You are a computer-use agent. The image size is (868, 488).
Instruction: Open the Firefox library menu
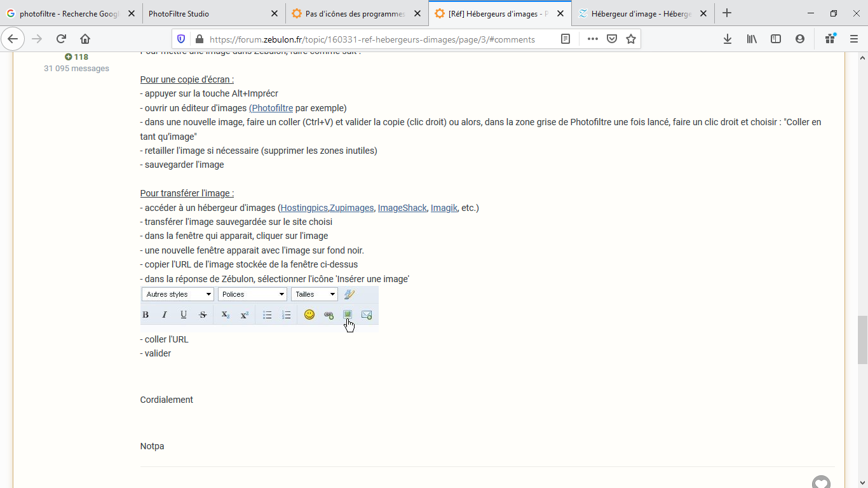[752, 39]
